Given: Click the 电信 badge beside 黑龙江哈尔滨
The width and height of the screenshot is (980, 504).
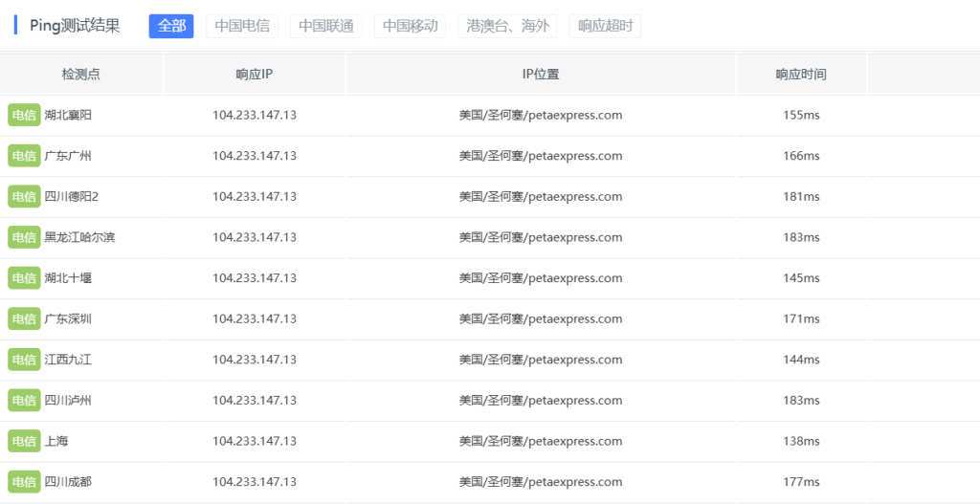Looking at the screenshot, I should coord(24,237).
